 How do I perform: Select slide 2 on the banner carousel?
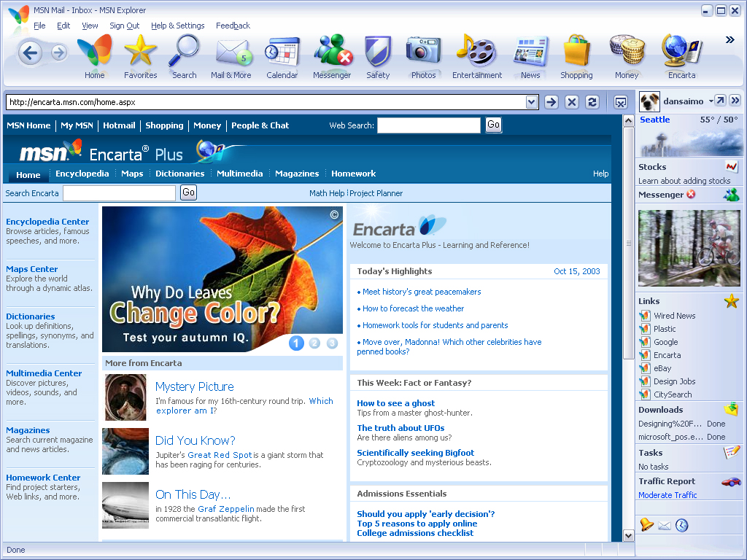[314, 343]
